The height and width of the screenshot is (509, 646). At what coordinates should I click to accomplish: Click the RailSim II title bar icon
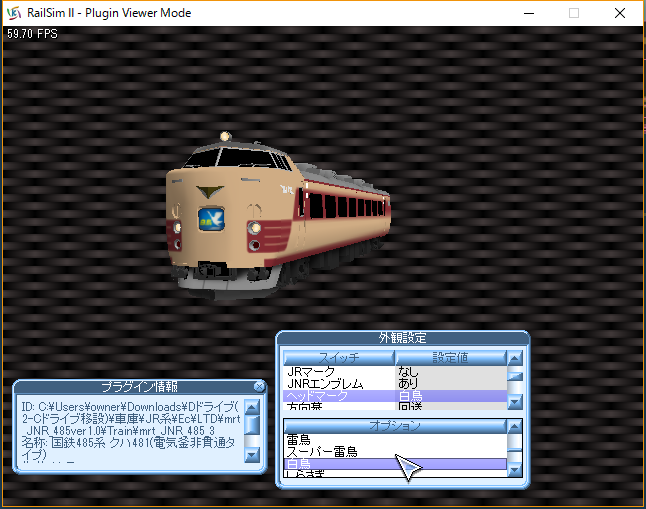(14, 13)
